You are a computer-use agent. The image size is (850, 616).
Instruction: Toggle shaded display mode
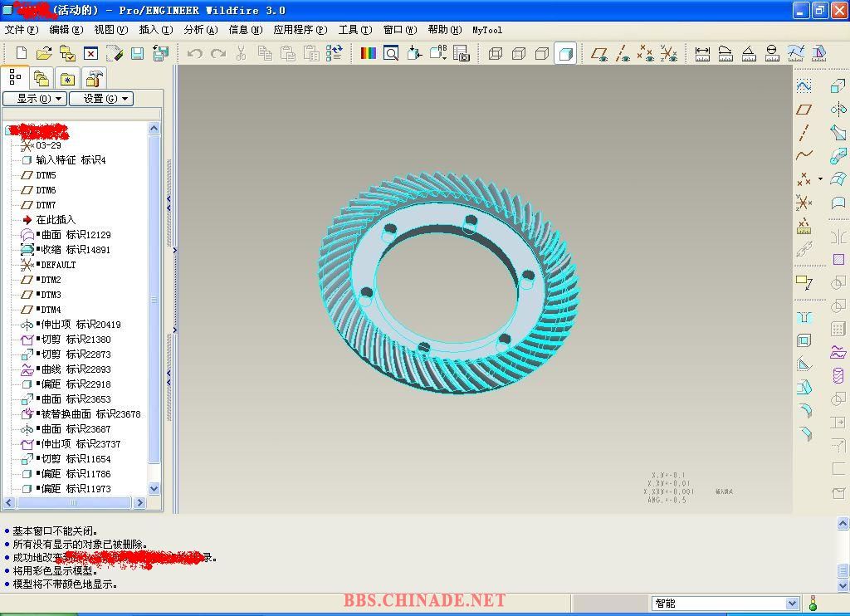pos(564,53)
